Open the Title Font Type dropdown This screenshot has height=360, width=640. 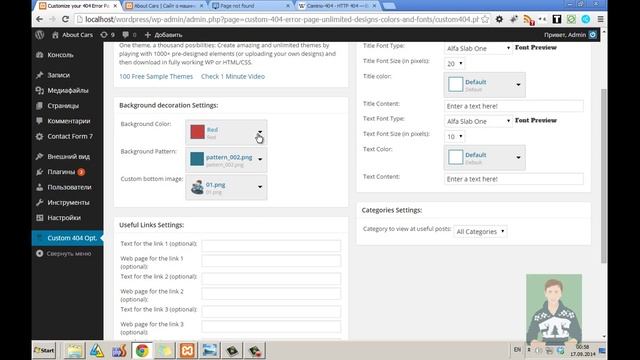pyautogui.click(x=478, y=48)
